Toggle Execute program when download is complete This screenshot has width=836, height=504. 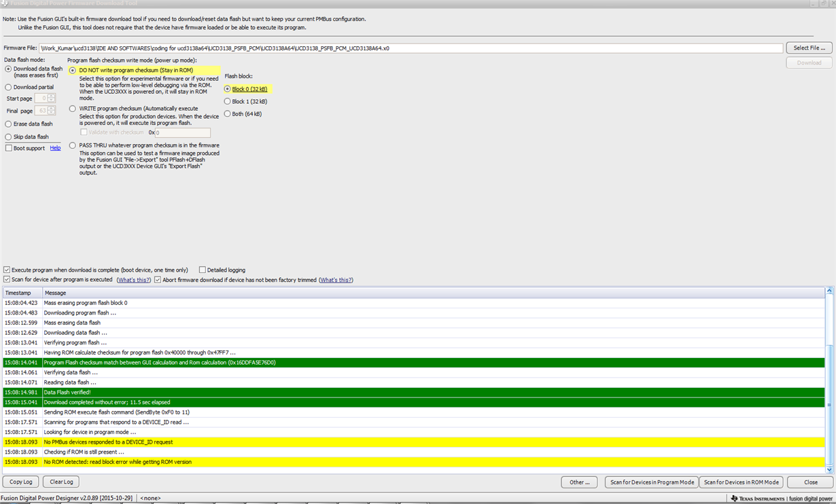click(7, 270)
